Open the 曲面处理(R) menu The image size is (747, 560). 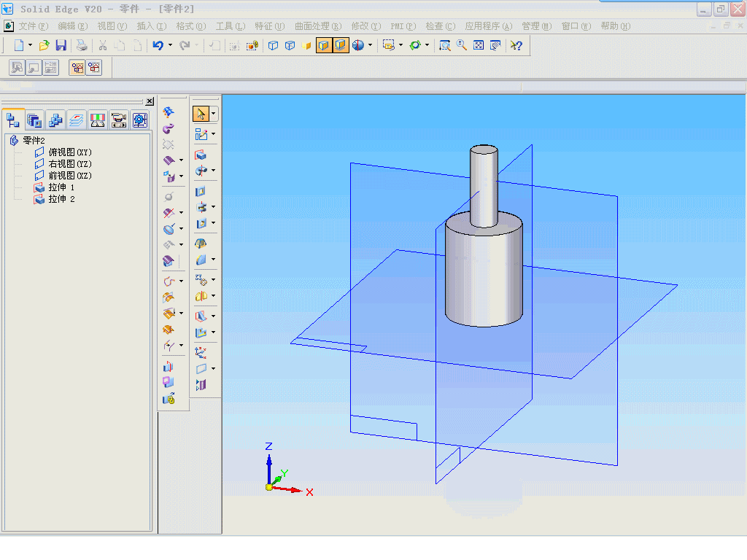click(318, 26)
